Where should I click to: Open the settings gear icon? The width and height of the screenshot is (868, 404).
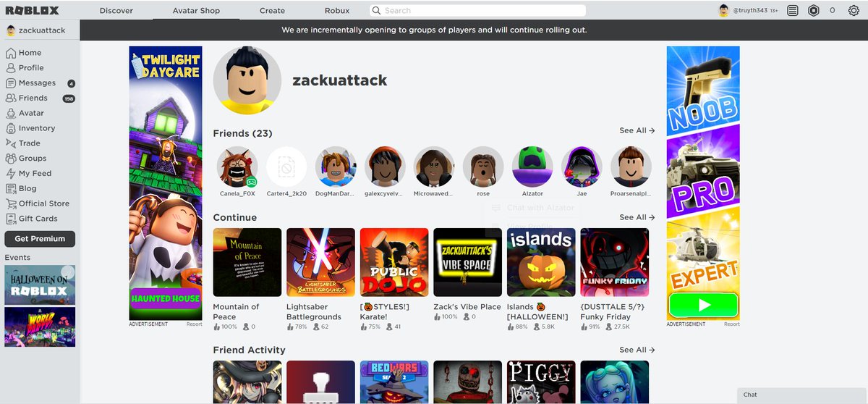(853, 11)
